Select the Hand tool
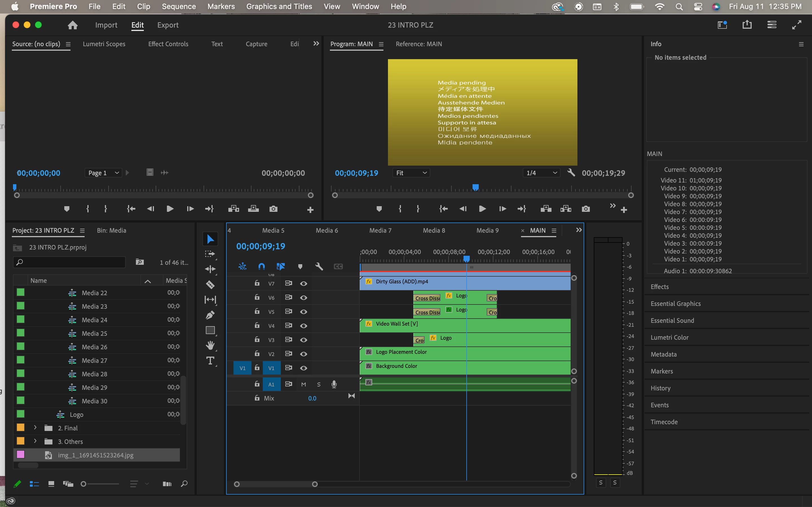This screenshot has width=812, height=507. click(x=210, y=345)
